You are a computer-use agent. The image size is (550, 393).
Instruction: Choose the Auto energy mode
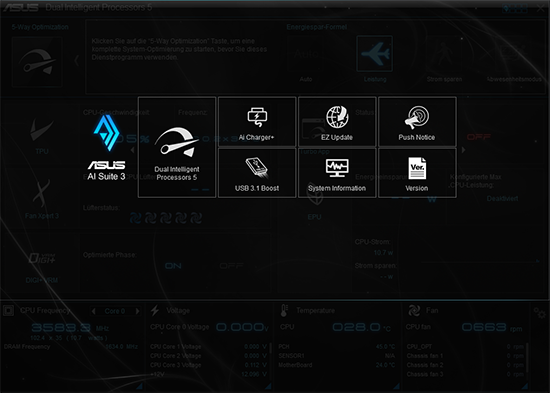[306, 53]
